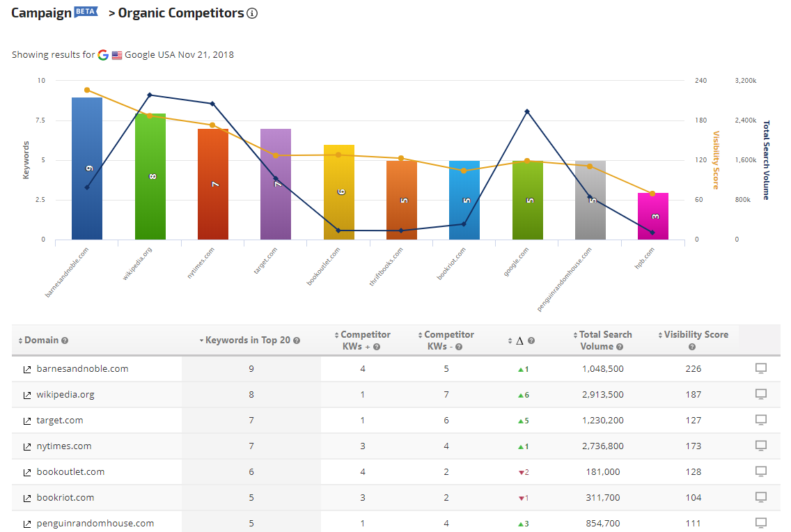Open the nytimes.com domain link

point(64,446)
